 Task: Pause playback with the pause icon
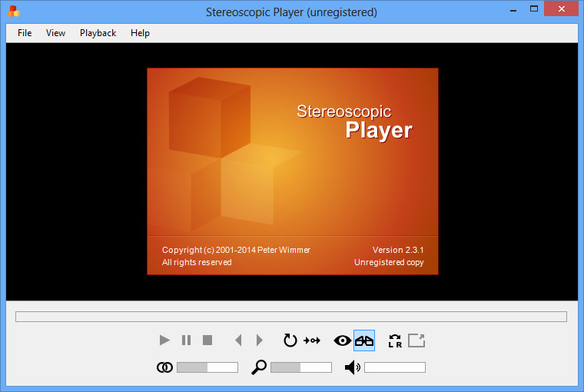[186, 341]
